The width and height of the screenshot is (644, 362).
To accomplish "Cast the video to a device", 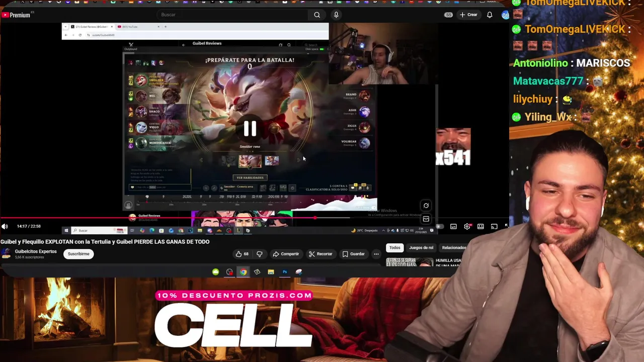I will 494,227.
